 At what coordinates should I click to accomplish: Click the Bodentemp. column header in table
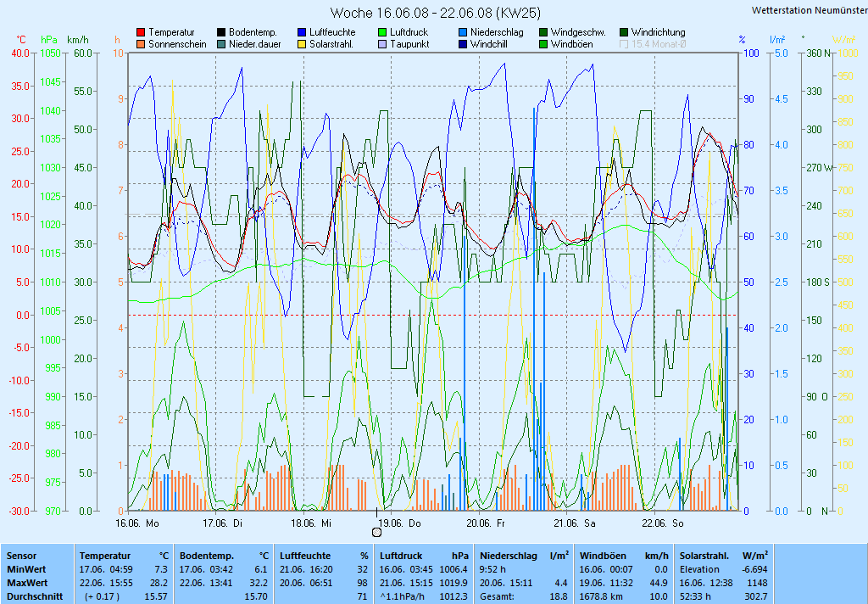pyautogui.click(x=207, y=556)
